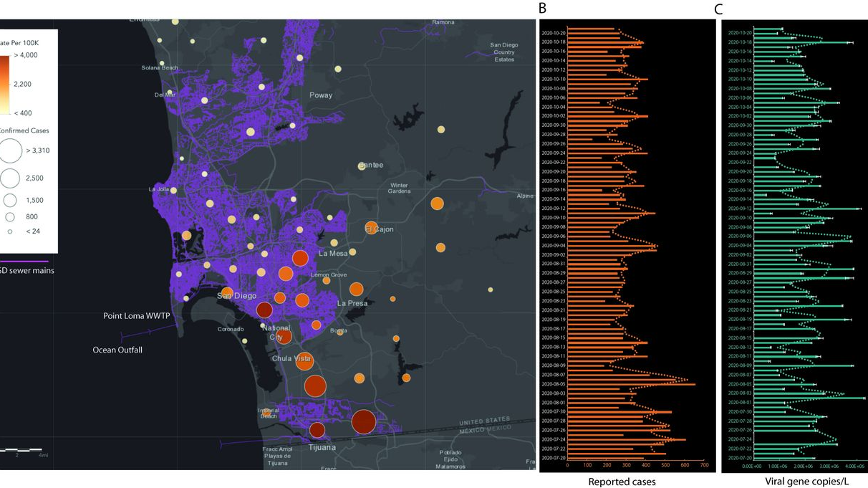Image resolution: width=868 pixels, height=488 pixels.
Task: Expand the 2020-10-20 date entry in panel B
Action: pyautogui.click(x=553, y=32)
